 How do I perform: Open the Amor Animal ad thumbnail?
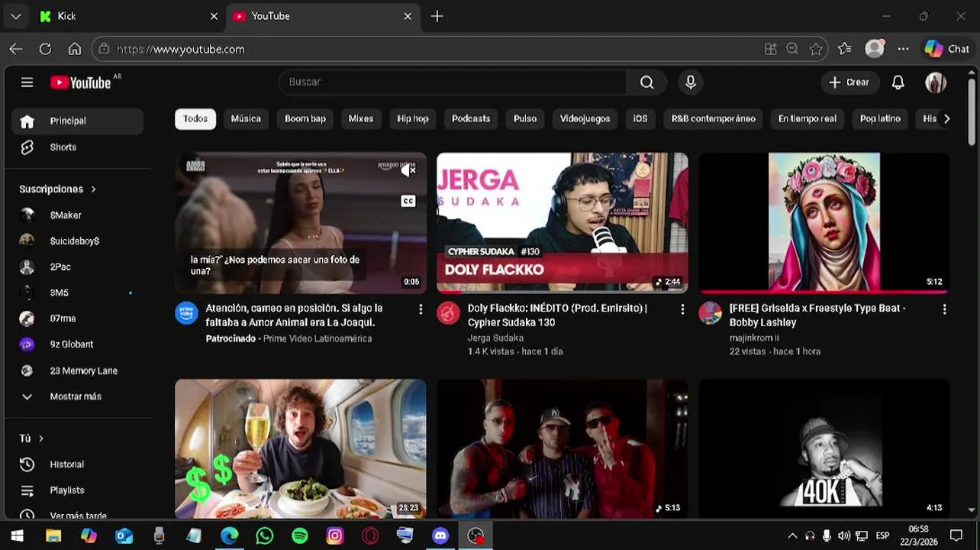(301, 223)
